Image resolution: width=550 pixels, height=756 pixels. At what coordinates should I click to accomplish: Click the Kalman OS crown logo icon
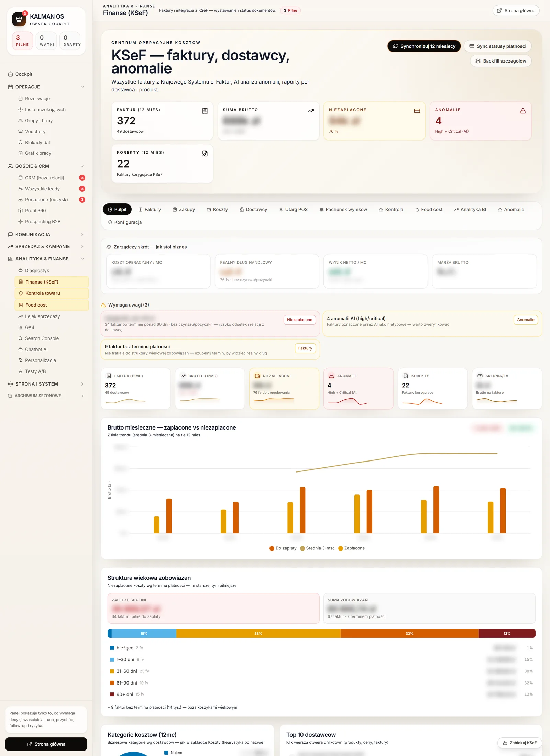pos(19,19)
